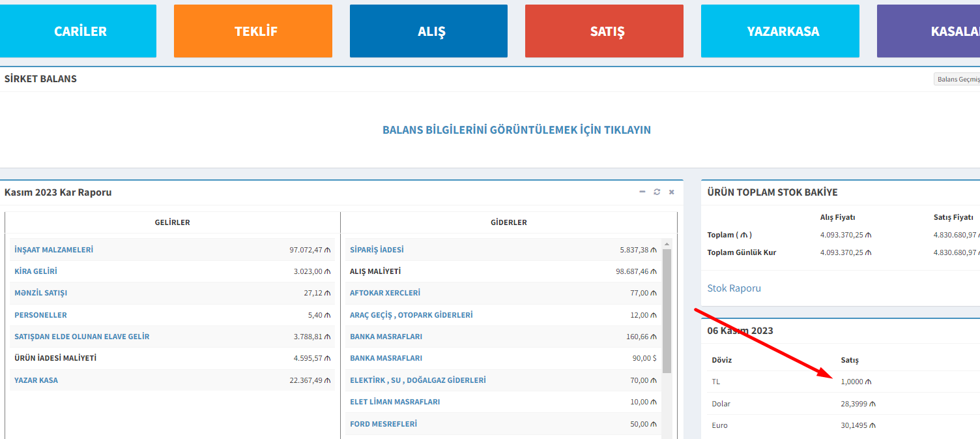The image size is (980, 439).
Task: Open the SİPARİŞ İADESİ expense entry
Action: (x=377, y=250)
